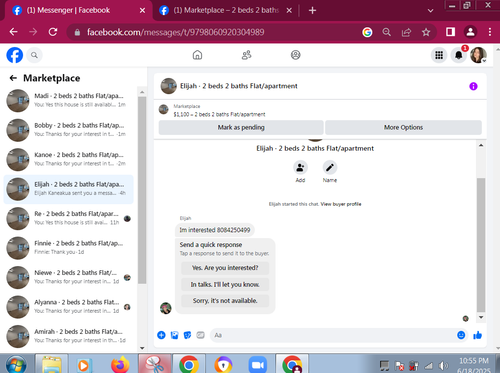
Task: Open Bobby conversation in Marketplace list
Action: click(69, 130)
